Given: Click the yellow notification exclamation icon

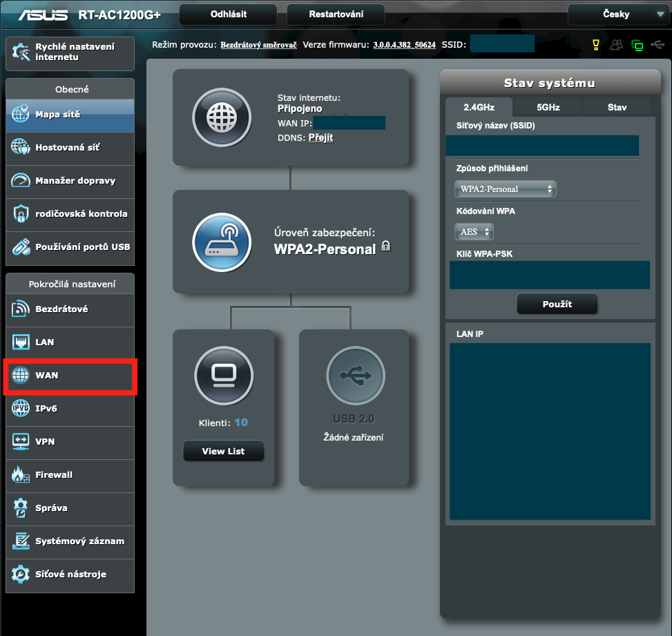Looking at the screenshot, I should tap(595, 44).
